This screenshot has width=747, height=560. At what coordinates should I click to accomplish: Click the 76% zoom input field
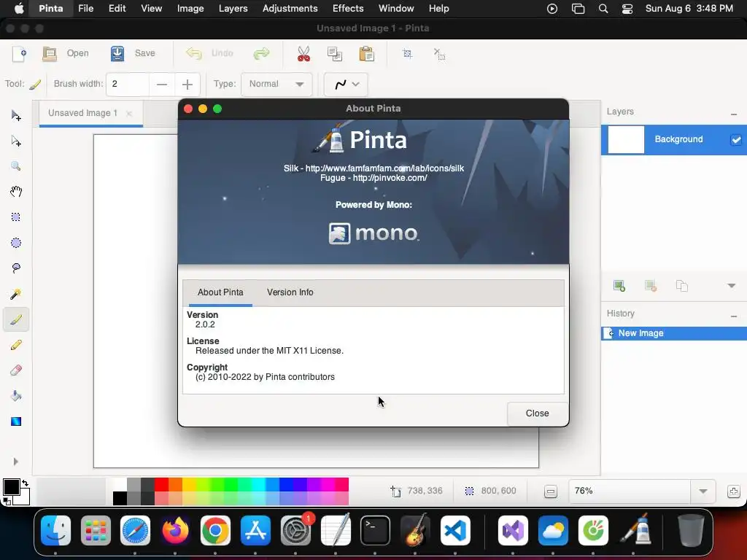[630, 491]
